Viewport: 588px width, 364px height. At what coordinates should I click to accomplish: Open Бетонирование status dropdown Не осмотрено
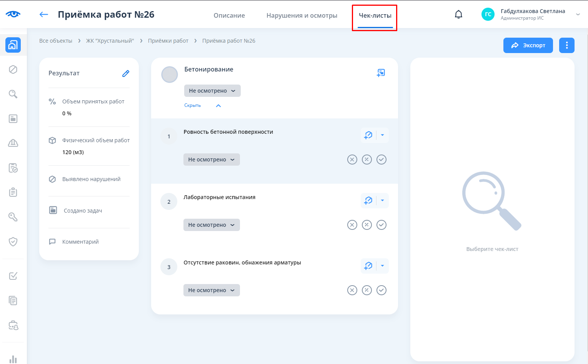pyautogui.click(x=212, y=91)
